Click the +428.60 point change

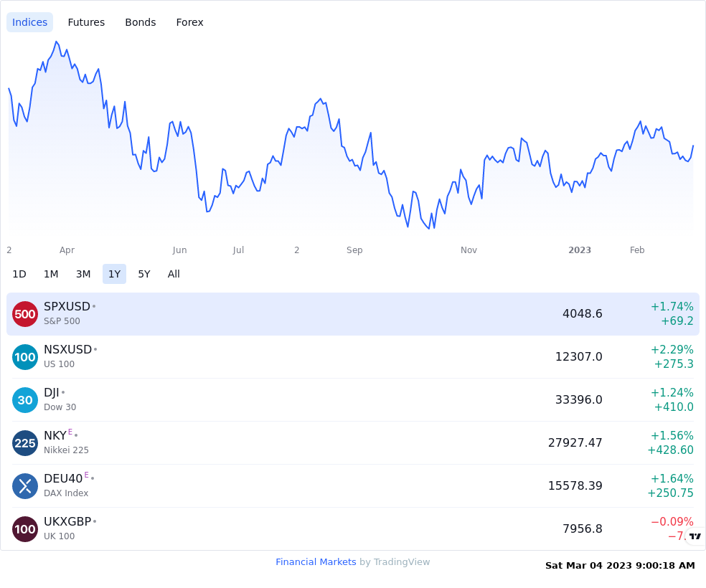[670, 450]
